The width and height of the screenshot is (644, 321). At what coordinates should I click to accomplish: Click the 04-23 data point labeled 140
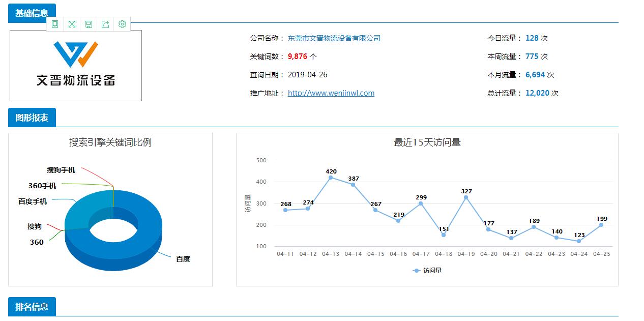pos(557,238)
